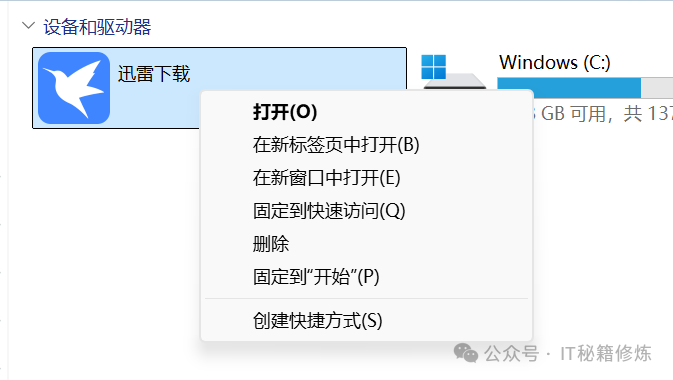
Task: Click the WeChat logo watermark icon
Action: point(466,353)
